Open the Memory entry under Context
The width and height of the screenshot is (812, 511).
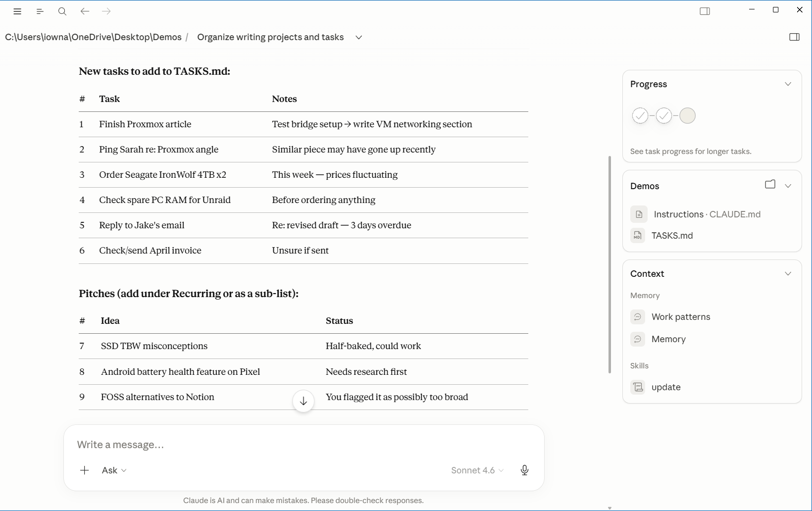point(668,339)
